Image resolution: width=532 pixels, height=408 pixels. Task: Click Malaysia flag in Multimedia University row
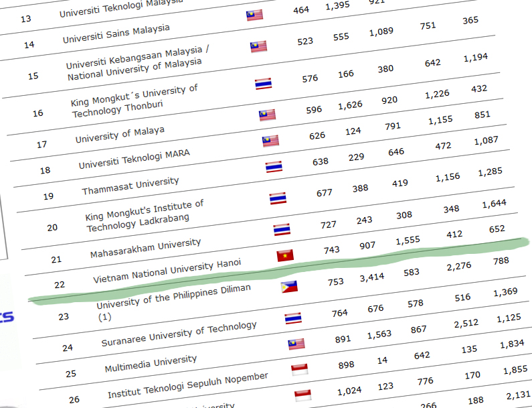click(296, 344)
